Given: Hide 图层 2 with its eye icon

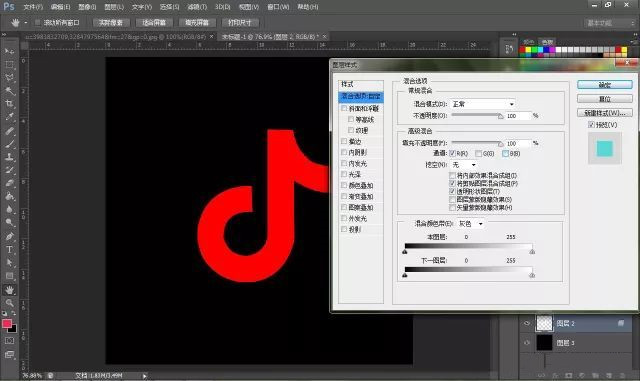Looking at the screenshot, I should (527, 323).
